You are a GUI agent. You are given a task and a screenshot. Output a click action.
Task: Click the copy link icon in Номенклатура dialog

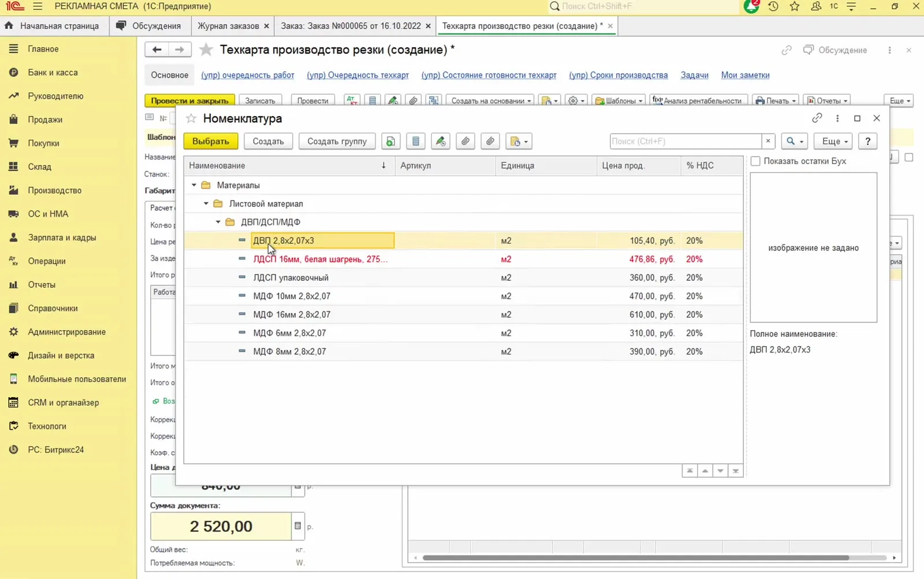pyautogui.click(x=817, y=118)
